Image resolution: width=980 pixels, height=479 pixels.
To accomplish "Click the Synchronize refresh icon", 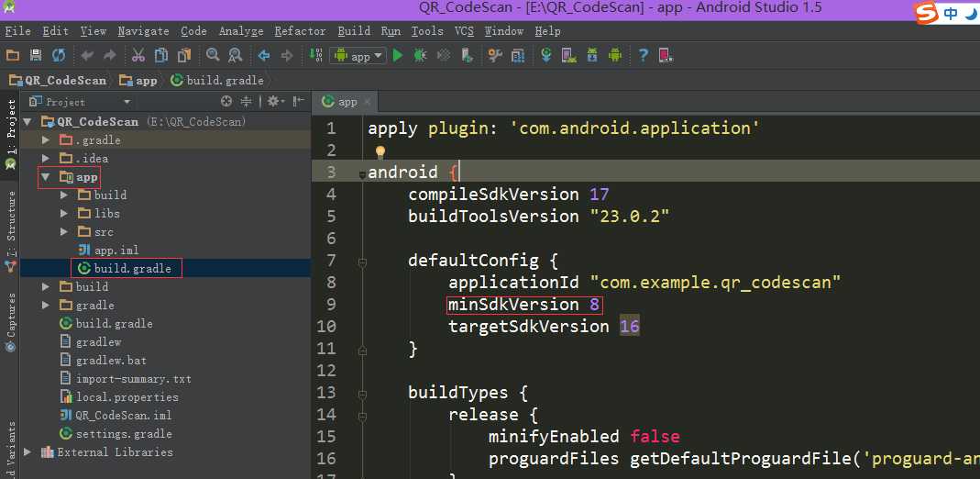I will point(59,56).
